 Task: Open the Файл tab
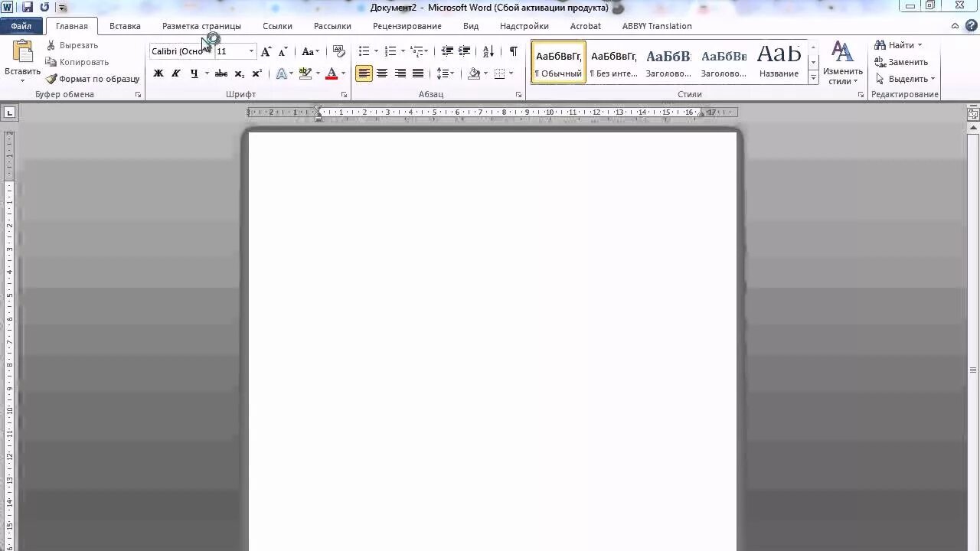coord(21,26)
